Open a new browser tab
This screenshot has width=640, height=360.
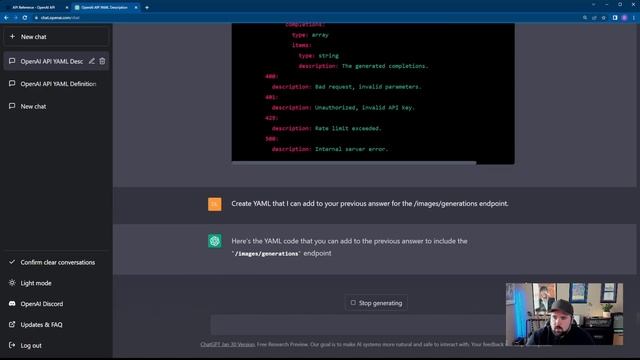point(147,7)
